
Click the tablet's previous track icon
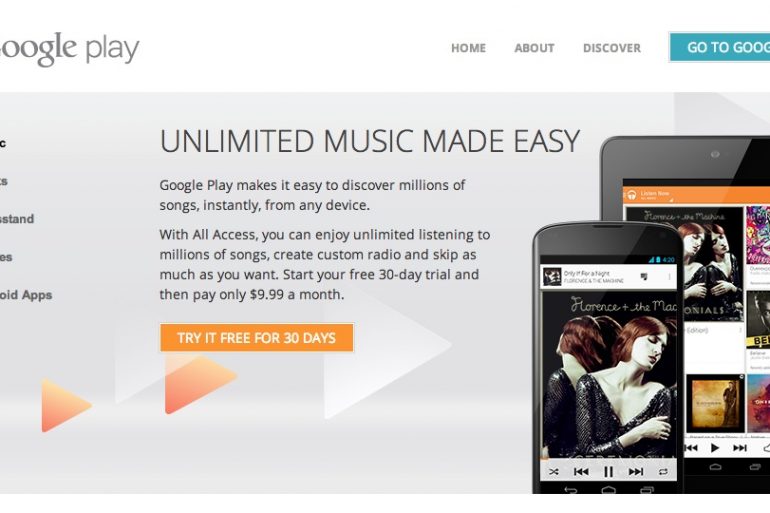[691, 448]
